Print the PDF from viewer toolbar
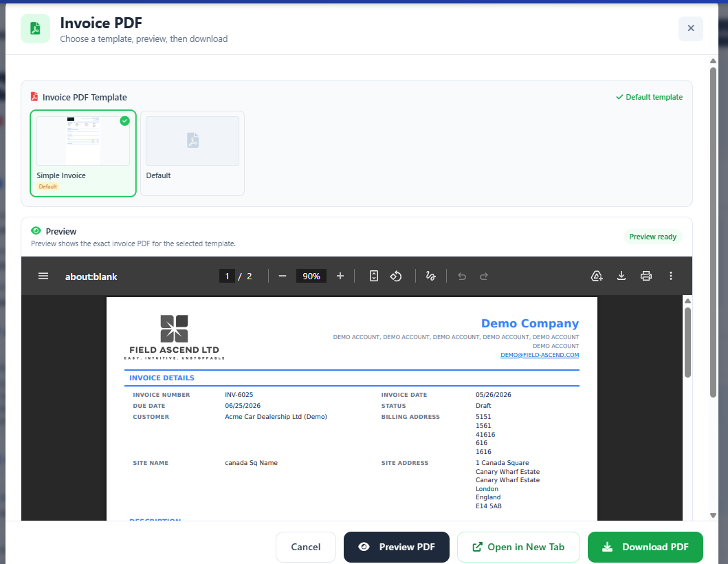728x564 pixels. coord(646,276)
